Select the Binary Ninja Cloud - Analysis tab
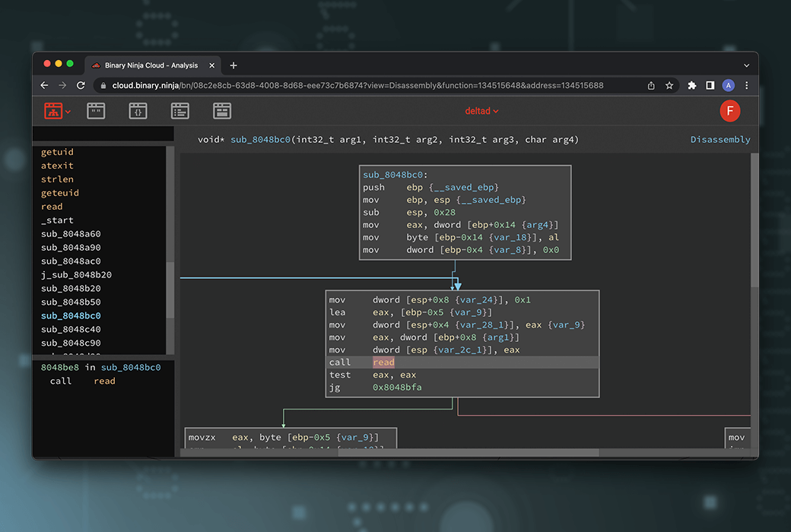Viewport: 791px width, 532px height. coord(151,65)
